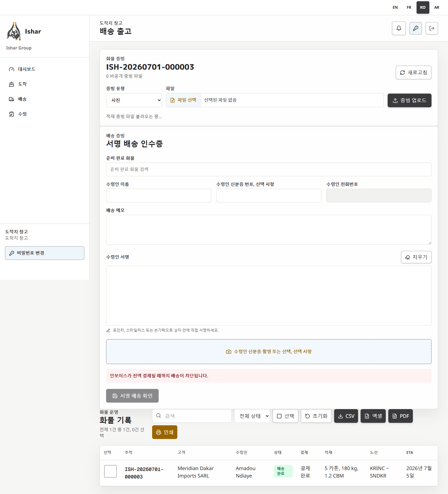Click KRINC ~ SNDKR route cell
The image size is (448, 494).
379,472
